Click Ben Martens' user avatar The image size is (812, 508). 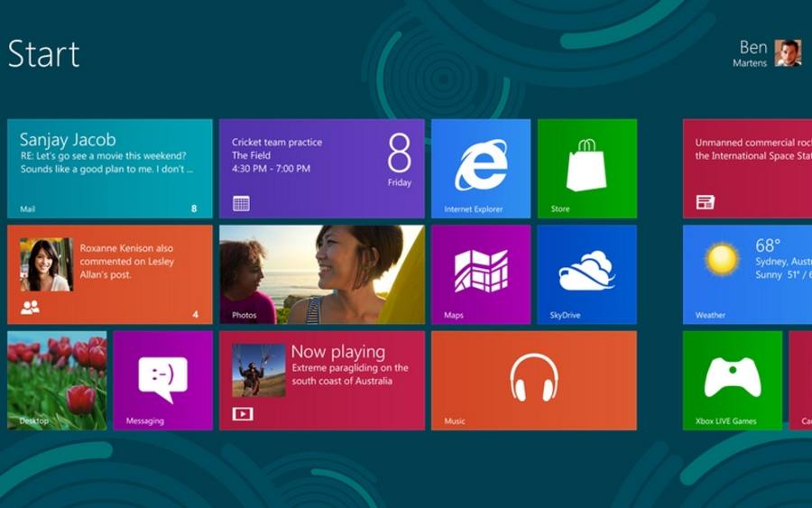pyautogui.click(x=788, y=53)
